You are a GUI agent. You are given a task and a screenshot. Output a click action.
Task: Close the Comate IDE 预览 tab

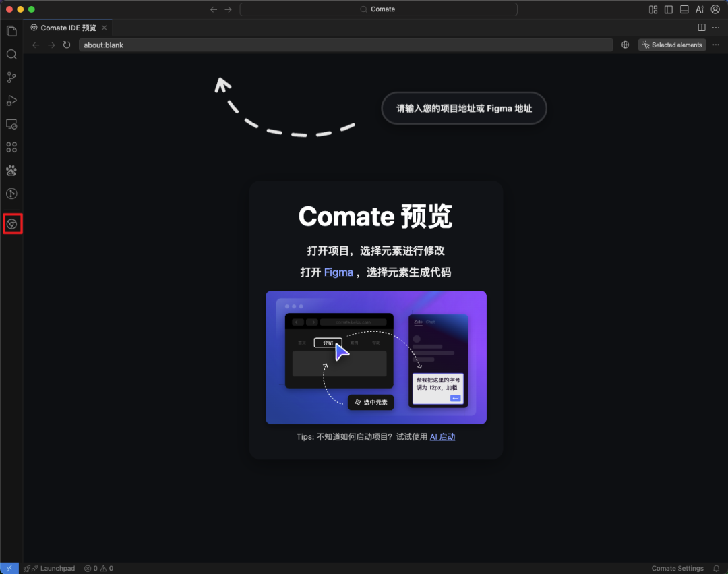[104, 28]
